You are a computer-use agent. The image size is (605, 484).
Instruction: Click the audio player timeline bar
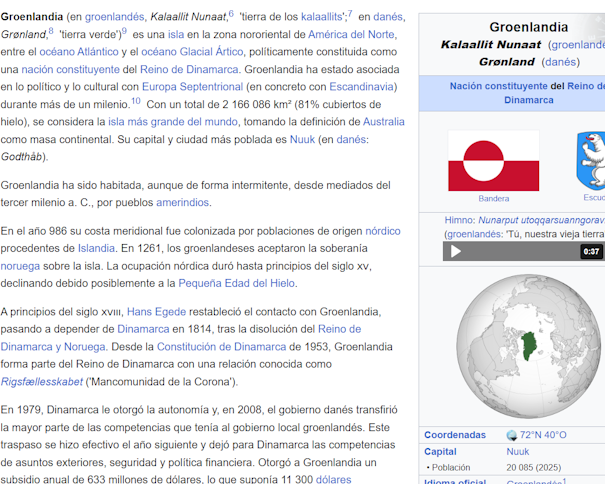point(520,251)
